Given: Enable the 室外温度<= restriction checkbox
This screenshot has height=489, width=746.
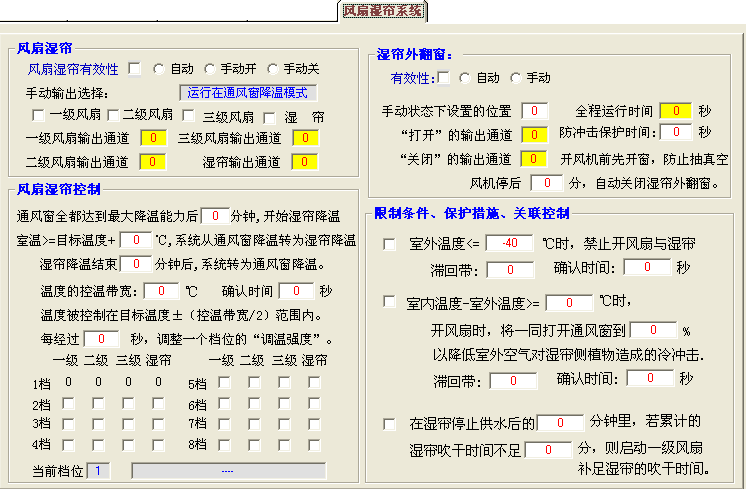Looking at the screenshot, I should (389, 244).
